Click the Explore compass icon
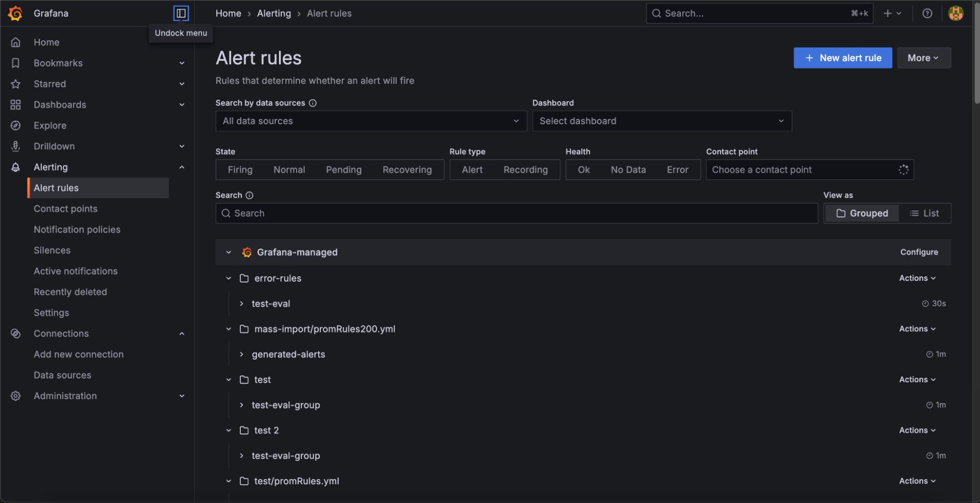980x503 pixels. click(x=16, y=126)
